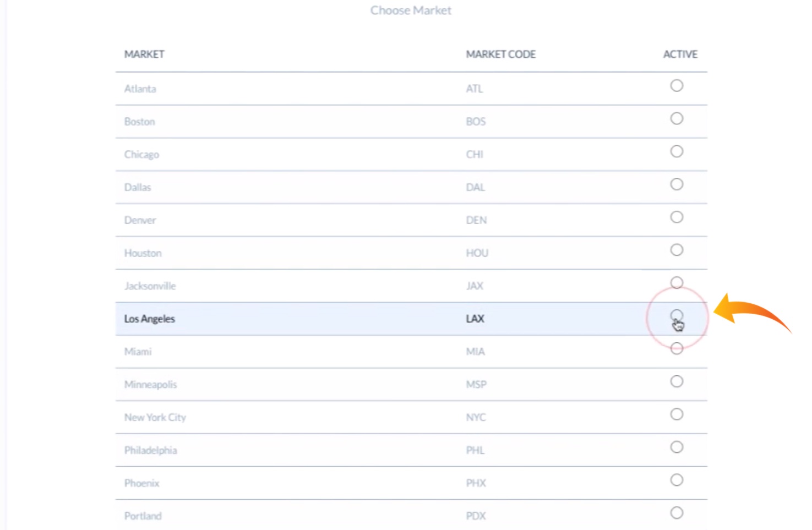
Task: Click the PHX market code cell
Action: (x=476, y=483)
